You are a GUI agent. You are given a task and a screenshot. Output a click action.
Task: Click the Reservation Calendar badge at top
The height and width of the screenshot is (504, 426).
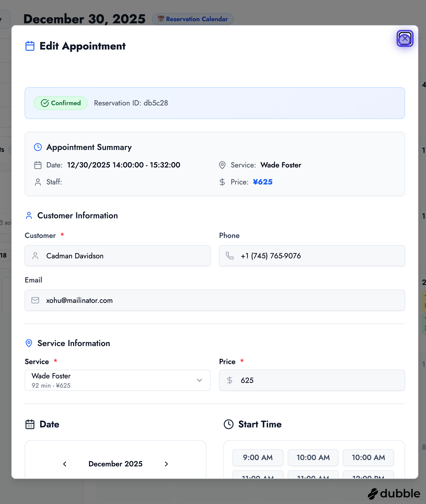(193, 19)
